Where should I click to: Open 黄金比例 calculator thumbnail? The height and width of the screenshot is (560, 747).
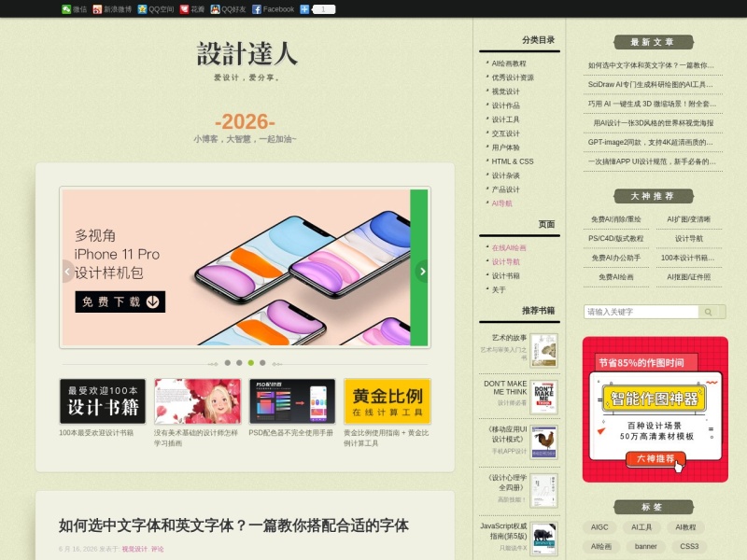click(388, 401)
